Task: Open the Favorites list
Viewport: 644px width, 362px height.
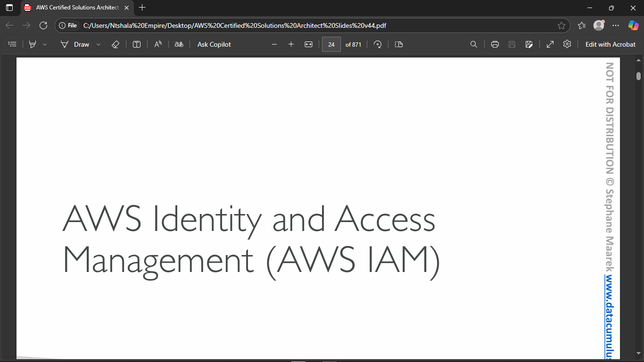Action: click(x=582, y=25)
